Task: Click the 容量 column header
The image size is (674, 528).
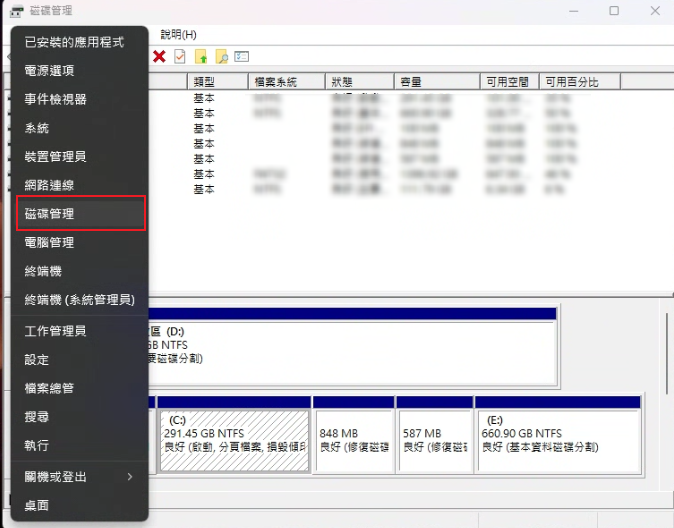Action: [x=436, y=81]
